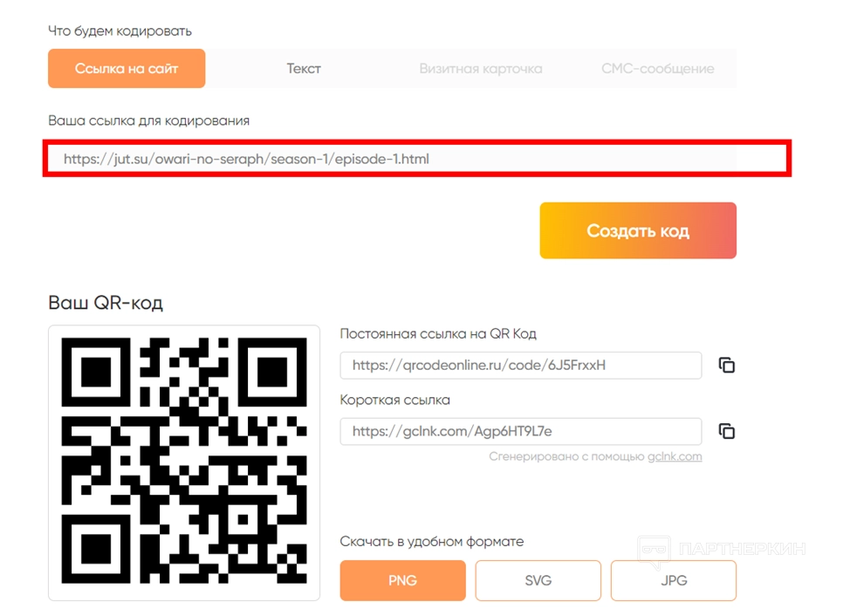Click the Постоянная ссылка на QR Код label
The width and height of the screenshot is (850, 616).
point(437,334)
